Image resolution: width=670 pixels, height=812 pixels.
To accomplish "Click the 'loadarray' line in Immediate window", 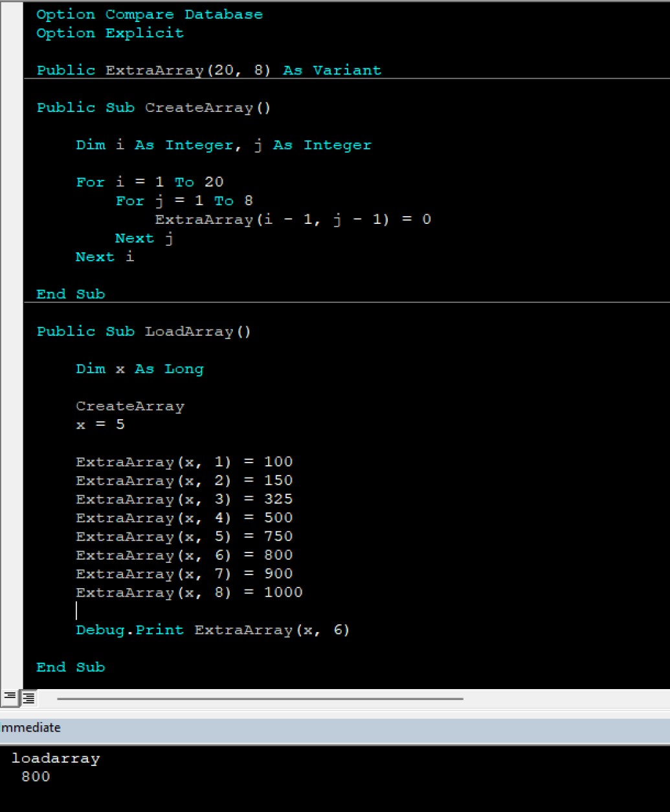I will click(56, 758).
